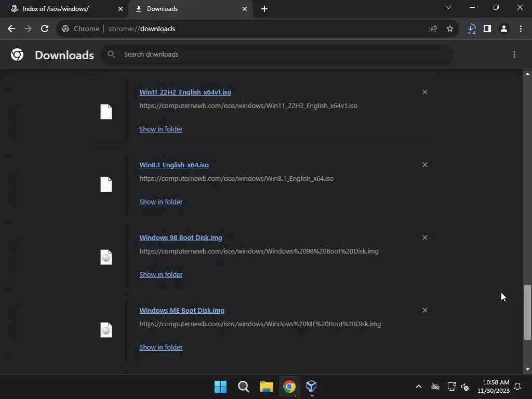Remove Win8.1_English_x64.iso from list

click(425, 165)
